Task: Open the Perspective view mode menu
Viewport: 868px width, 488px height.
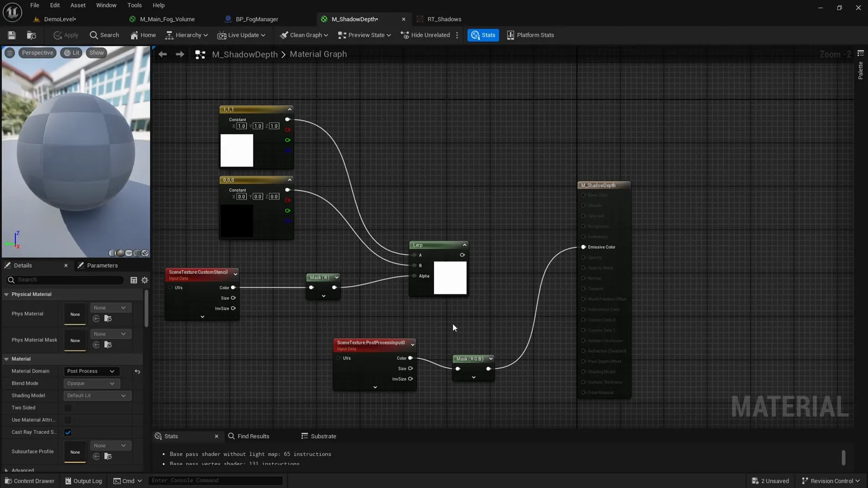Action: click(37, 53)
